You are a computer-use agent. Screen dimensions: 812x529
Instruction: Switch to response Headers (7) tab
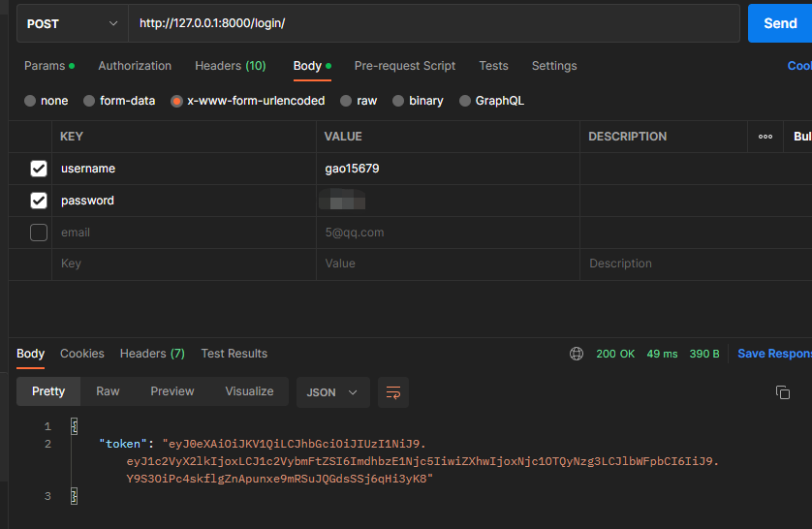tap(152, 354)
